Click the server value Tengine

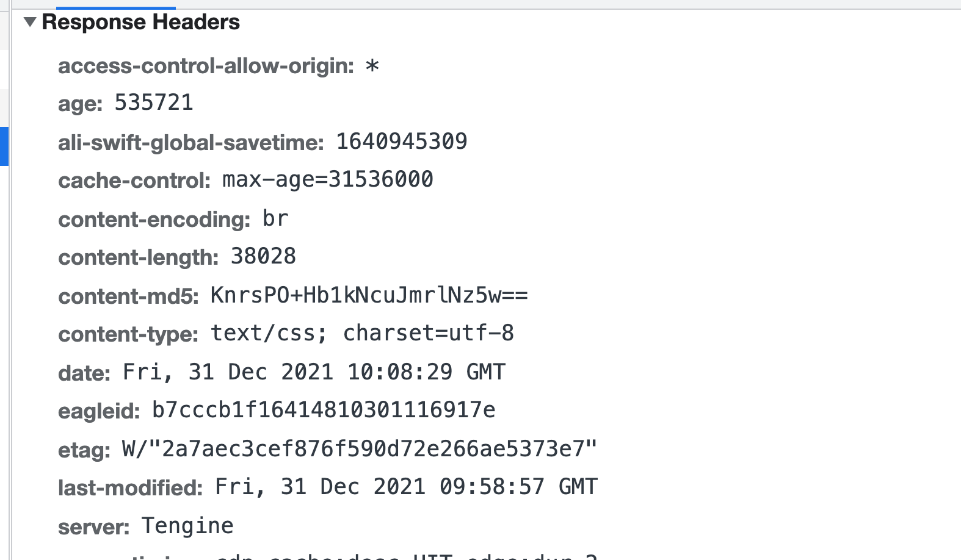click(x=187, y=526)
